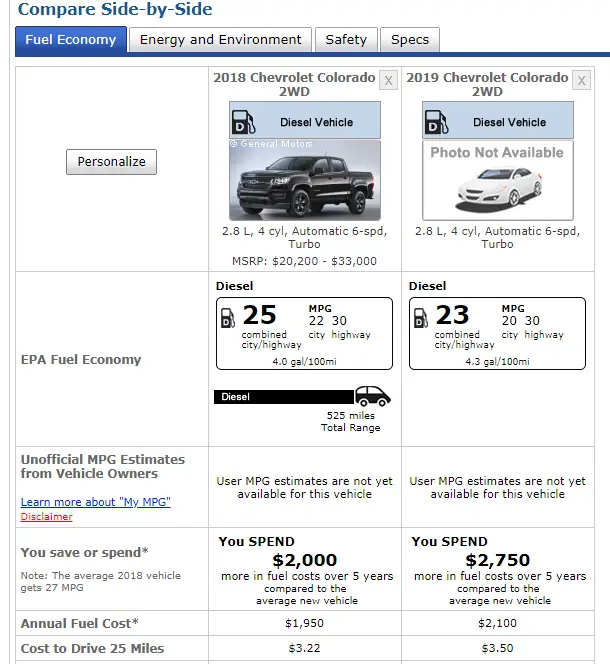Click the Photo Not Available placeholder image
This screenshot has width=610, height=664.
coord(497,180)
